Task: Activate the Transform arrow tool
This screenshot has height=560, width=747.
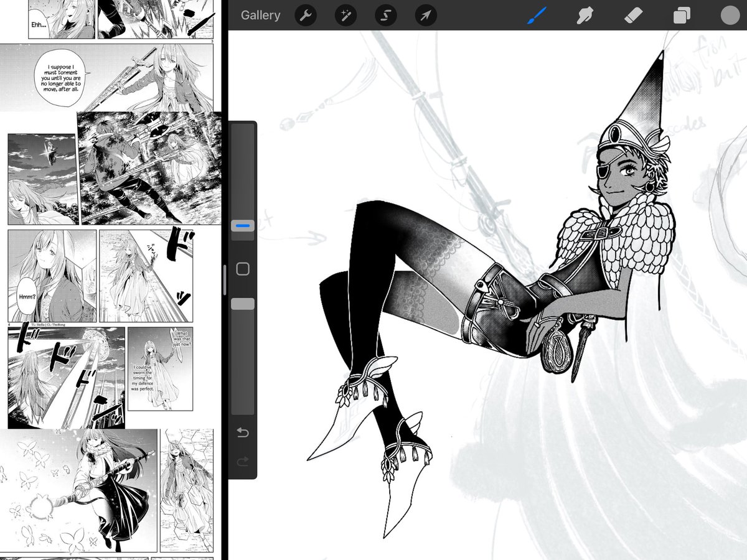Action: pyautogui.click(x=426, y=16)
